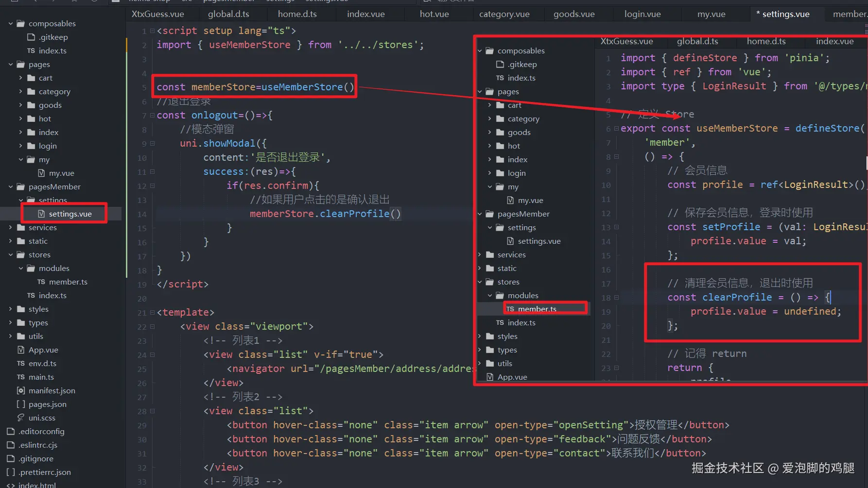
Task: Click the TS icon beside member.ts in main tree
Action: tap(41, 282)
